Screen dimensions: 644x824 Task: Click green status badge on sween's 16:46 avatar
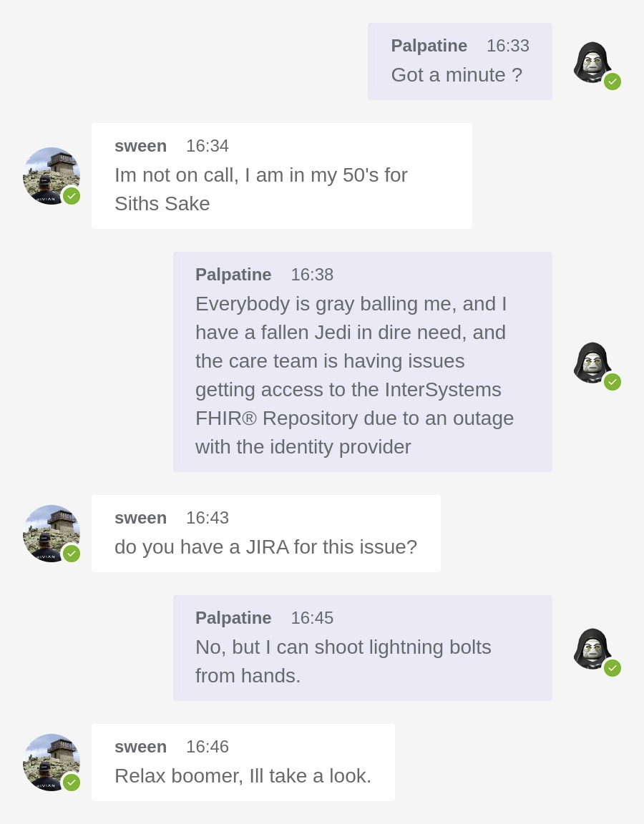coord(72,783)
